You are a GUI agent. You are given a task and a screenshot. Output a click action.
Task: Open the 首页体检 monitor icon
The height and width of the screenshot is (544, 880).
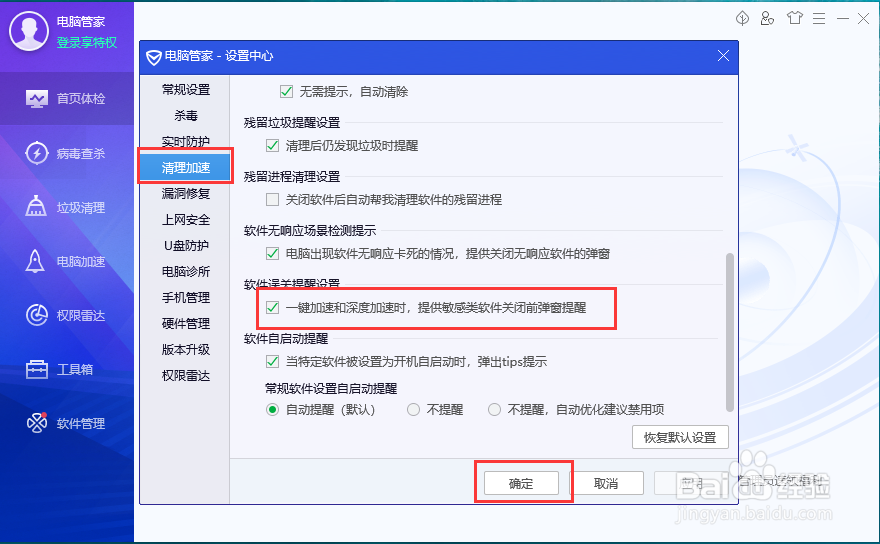point(36,99)
